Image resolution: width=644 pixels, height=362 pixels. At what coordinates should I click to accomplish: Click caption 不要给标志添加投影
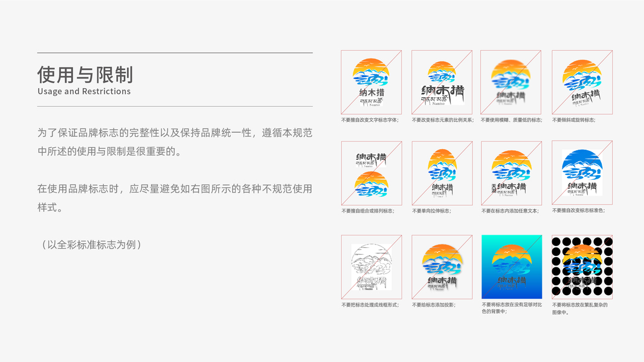point(433,305)
